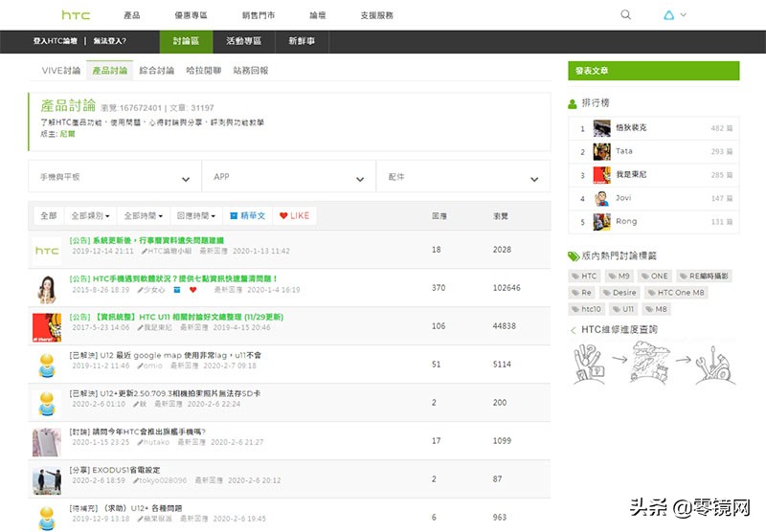Click 登入HTC論壇 link
Image resolution: width=766 pixels, height=532 pixels.
[x=56, y=41]
